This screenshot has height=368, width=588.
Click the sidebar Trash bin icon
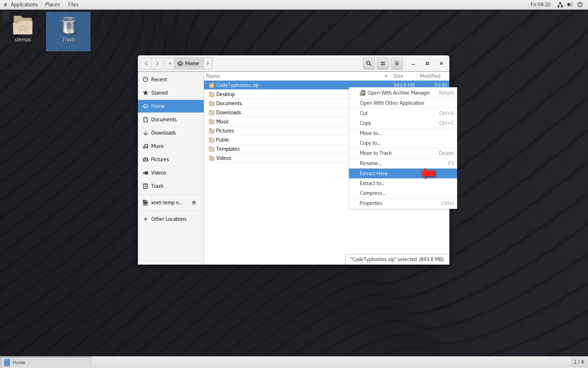[x=146, y=186]
